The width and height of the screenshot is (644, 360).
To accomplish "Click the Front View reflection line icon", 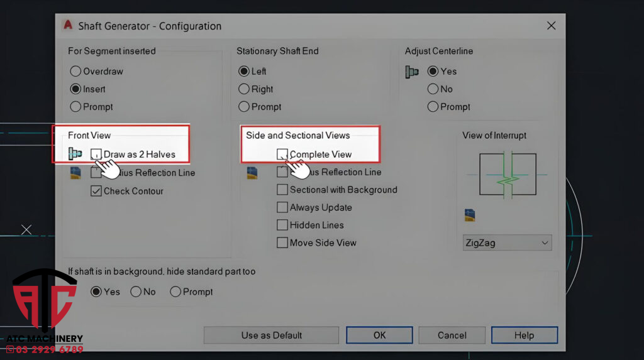I will (x=75, y=173).
